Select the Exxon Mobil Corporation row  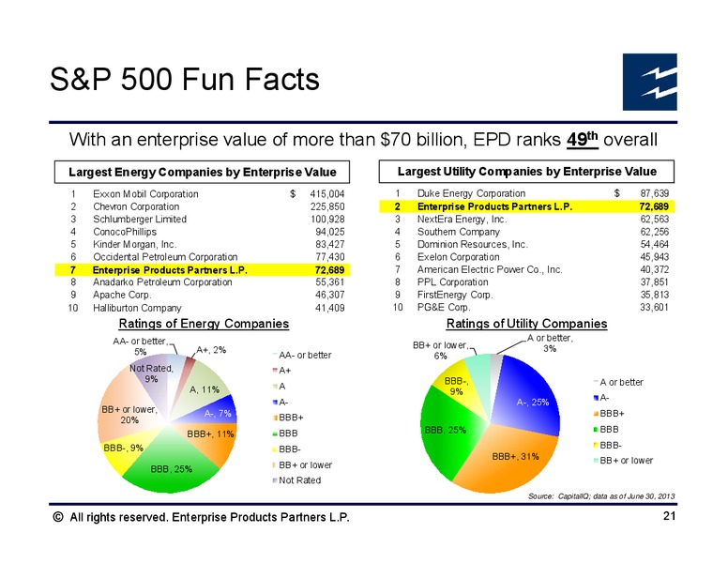point(202,193)
